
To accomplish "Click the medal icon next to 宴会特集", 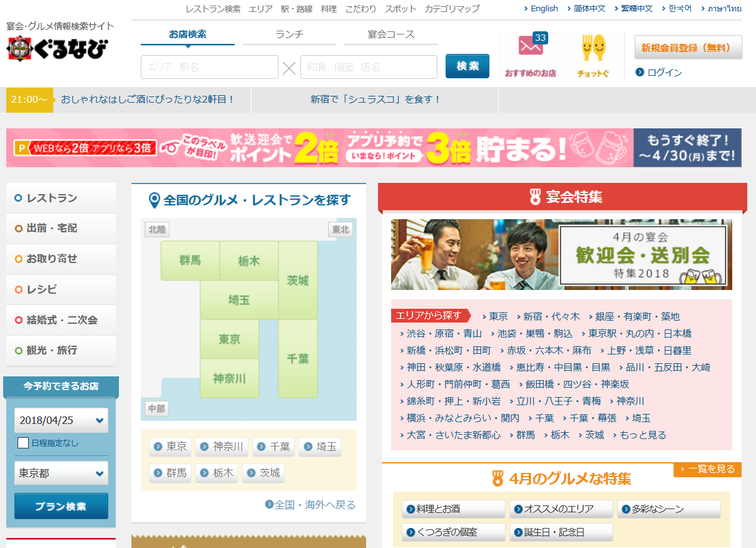I will point(534,197).
